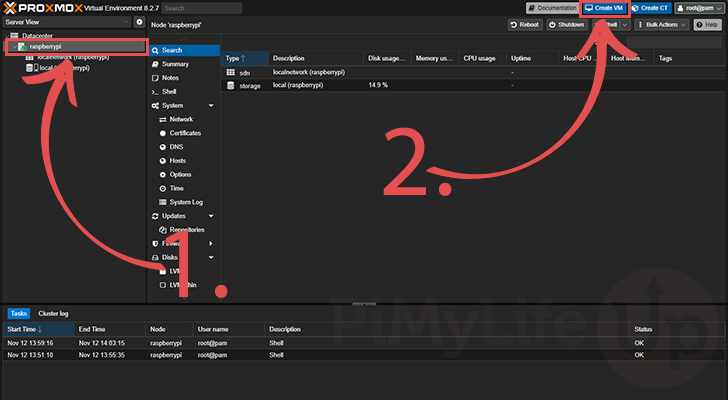The image size is (728, 400).
Task: Open the Documentation button
Action: click(552, 8)
